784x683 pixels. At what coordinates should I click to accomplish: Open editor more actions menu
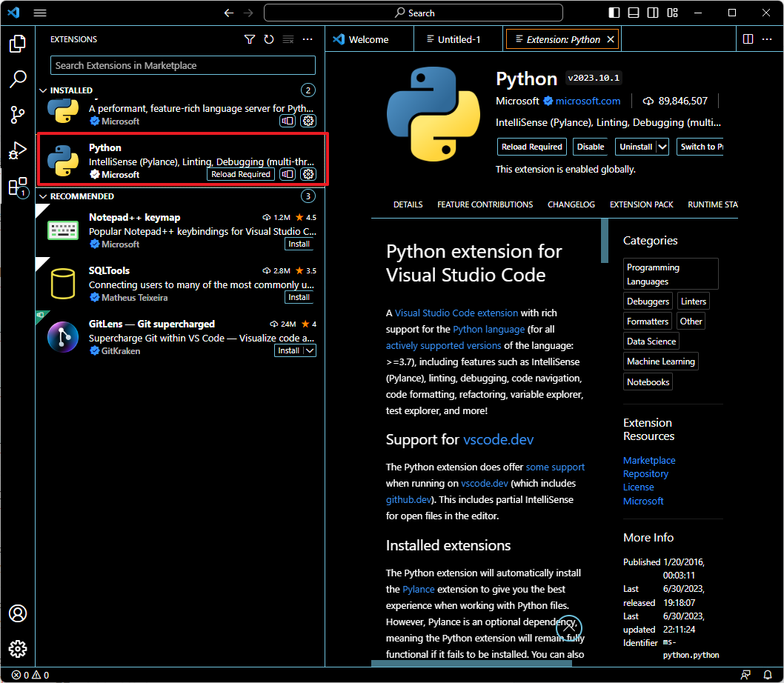point(767,39)
